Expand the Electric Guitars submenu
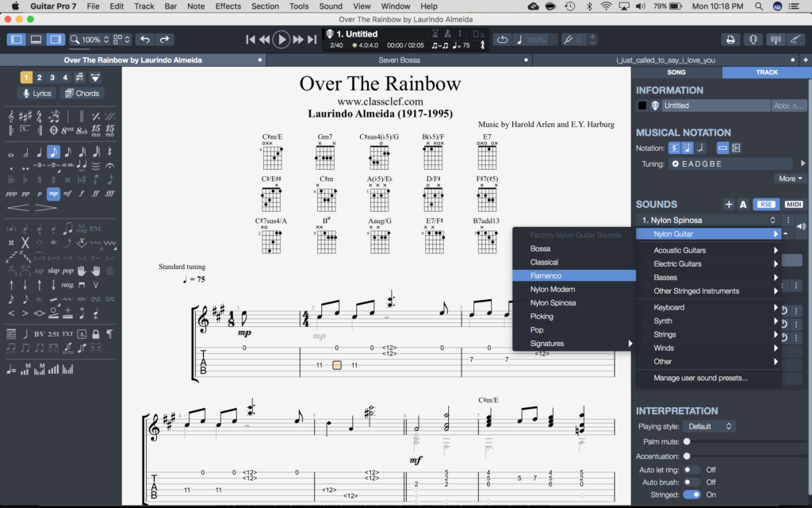 click(708, 264)
